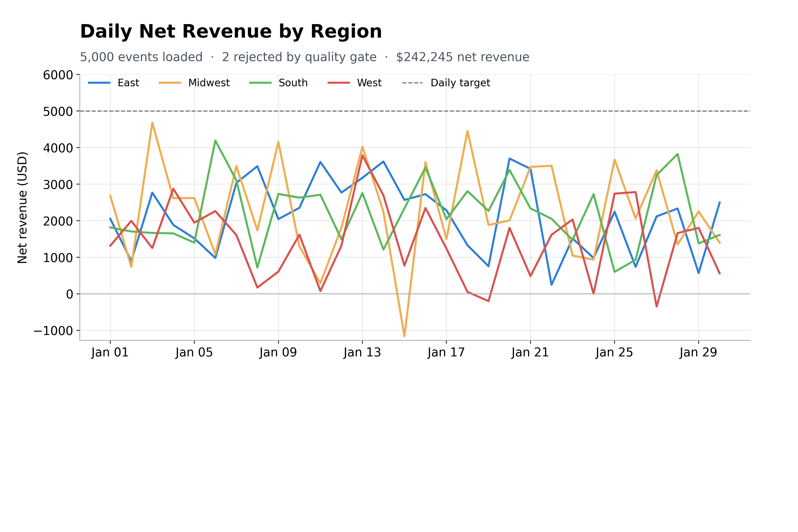The image size is (798, 532).
Task: Click the green South legend swatch
Action: coord(260,83)
